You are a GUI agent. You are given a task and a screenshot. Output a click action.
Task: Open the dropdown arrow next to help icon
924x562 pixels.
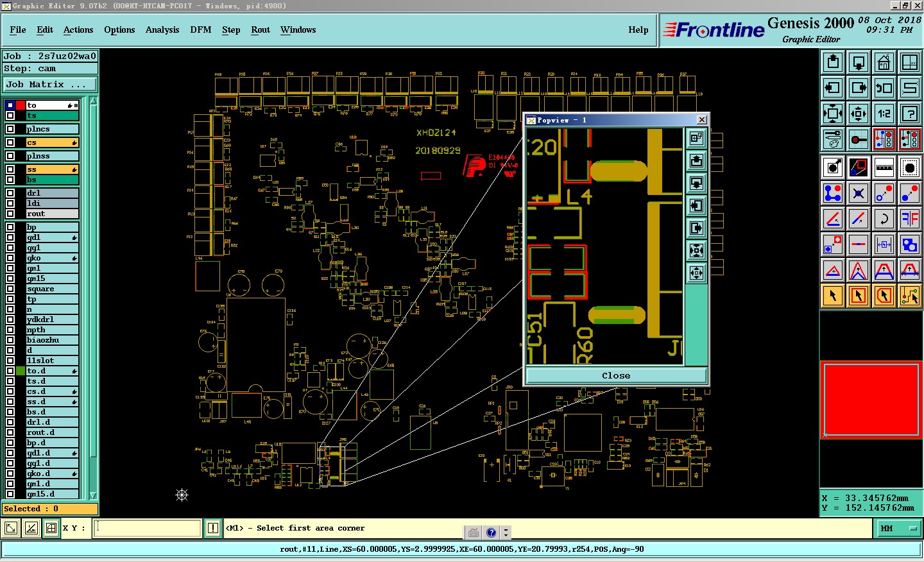coord(506,532)
